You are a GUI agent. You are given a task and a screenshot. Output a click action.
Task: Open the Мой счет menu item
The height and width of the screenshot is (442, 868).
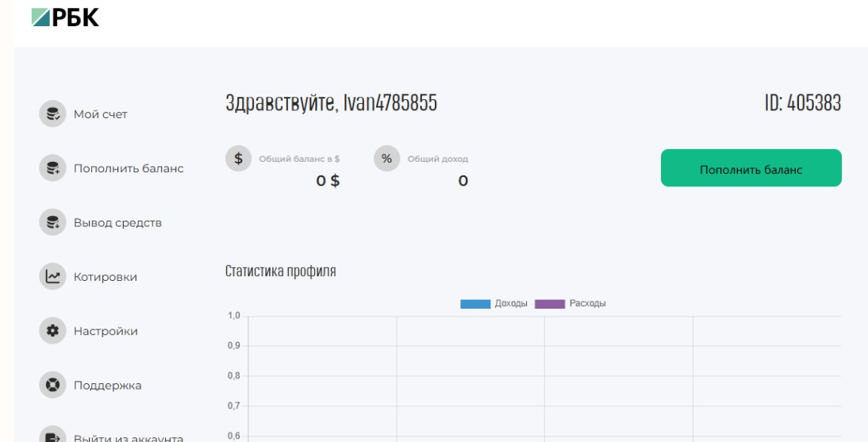click(101, 114)
